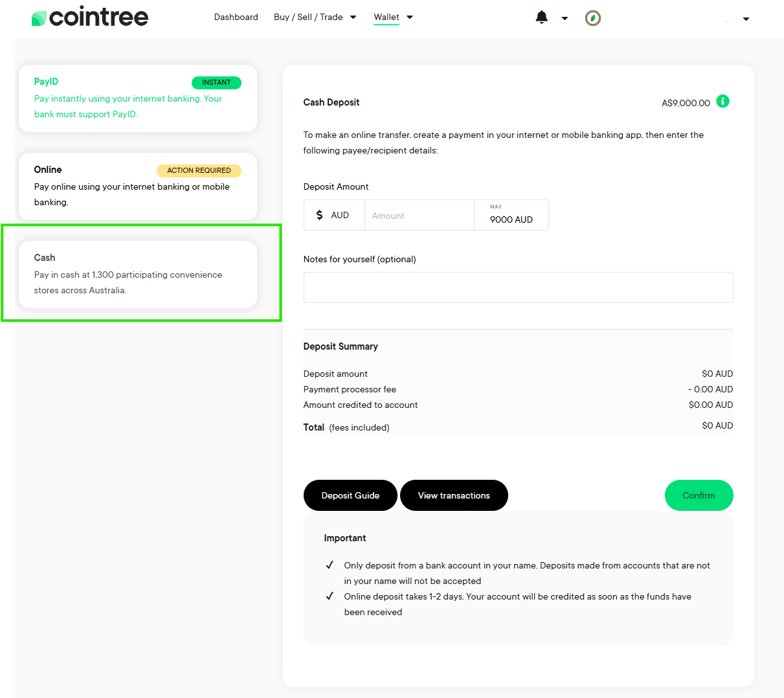Click the Important heading
This screenshot has width=784, height=698.
click(345, 538)
